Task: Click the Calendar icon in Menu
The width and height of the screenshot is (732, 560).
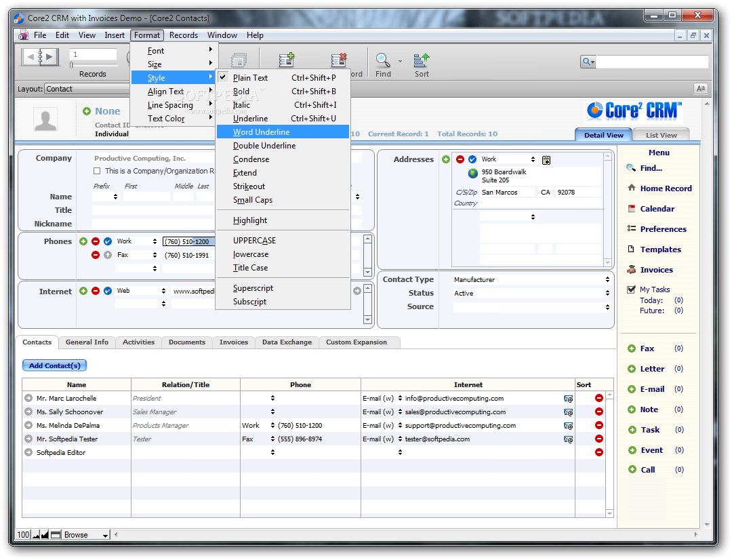Action: click(632, 208)
